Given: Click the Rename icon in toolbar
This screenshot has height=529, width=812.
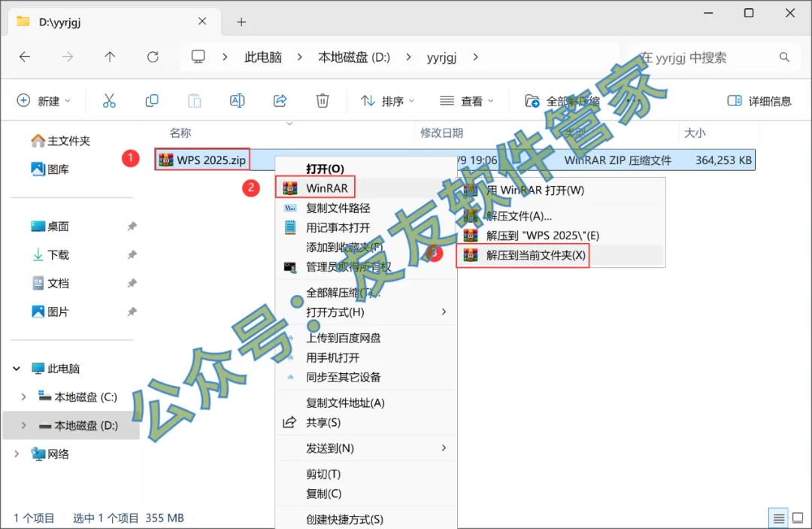Looking at the screenshot, I should [x=237, y=101].
